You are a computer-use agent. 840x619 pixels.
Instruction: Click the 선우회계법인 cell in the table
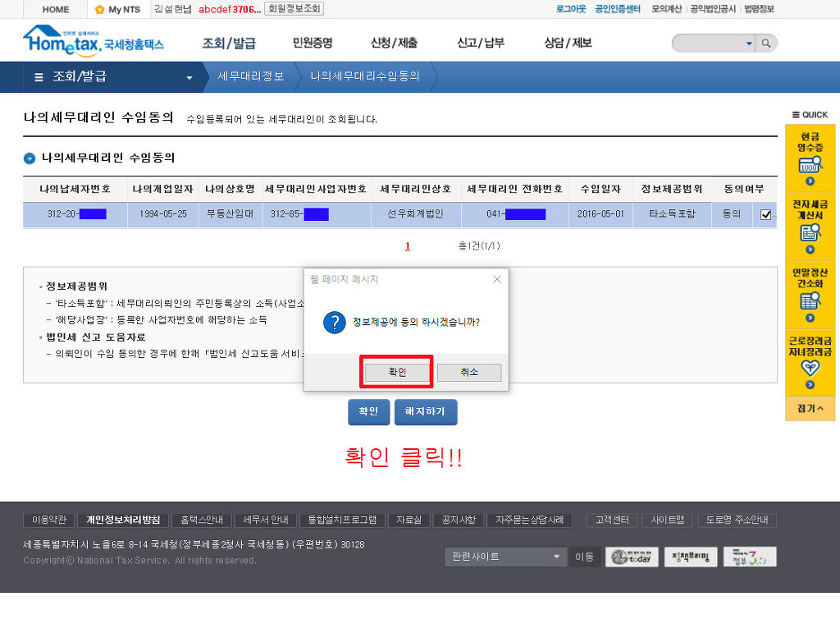416,213
